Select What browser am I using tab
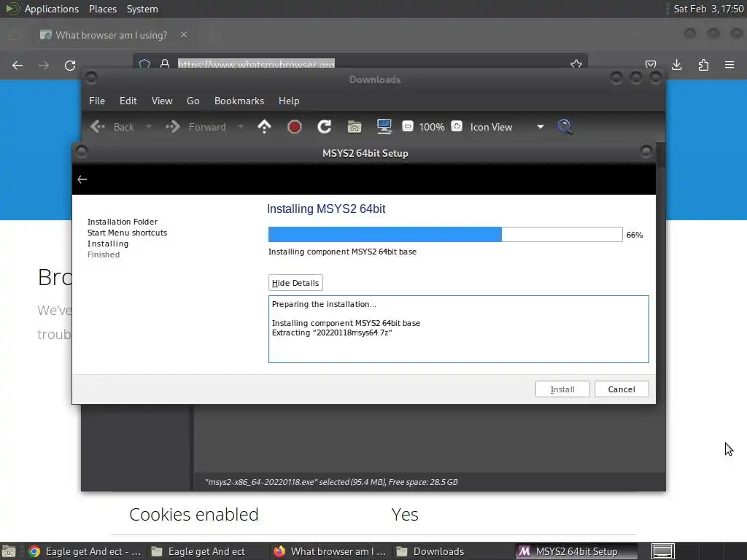Image resolution: width=747 pixels, height=560 pixels. (x=113, y=35)
